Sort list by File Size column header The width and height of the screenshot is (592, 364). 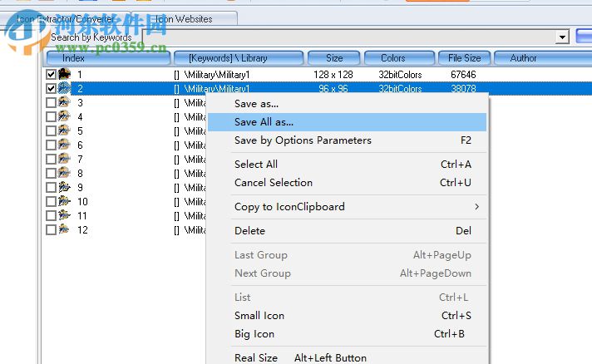tap(464, 58)
